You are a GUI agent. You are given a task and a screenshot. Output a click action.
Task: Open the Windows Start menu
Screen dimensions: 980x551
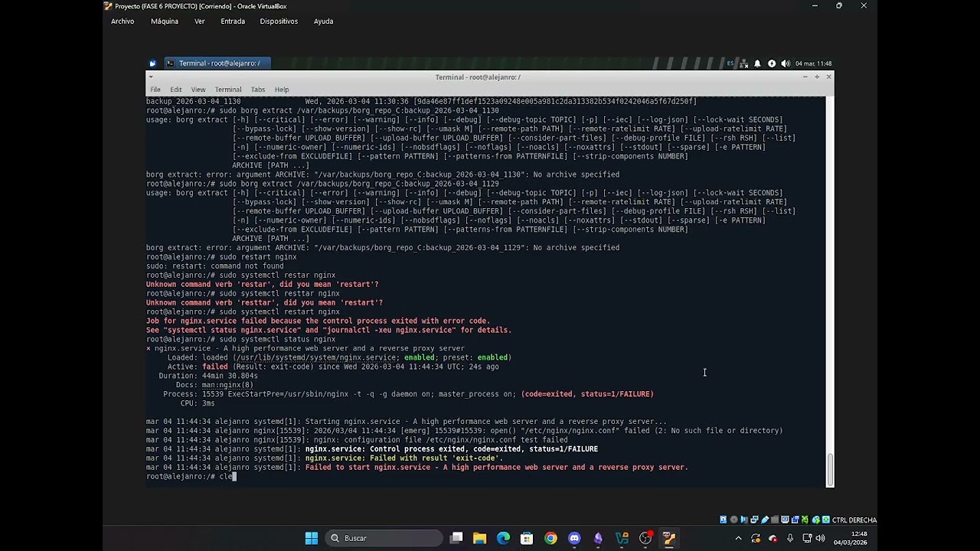tap(312, 538)
